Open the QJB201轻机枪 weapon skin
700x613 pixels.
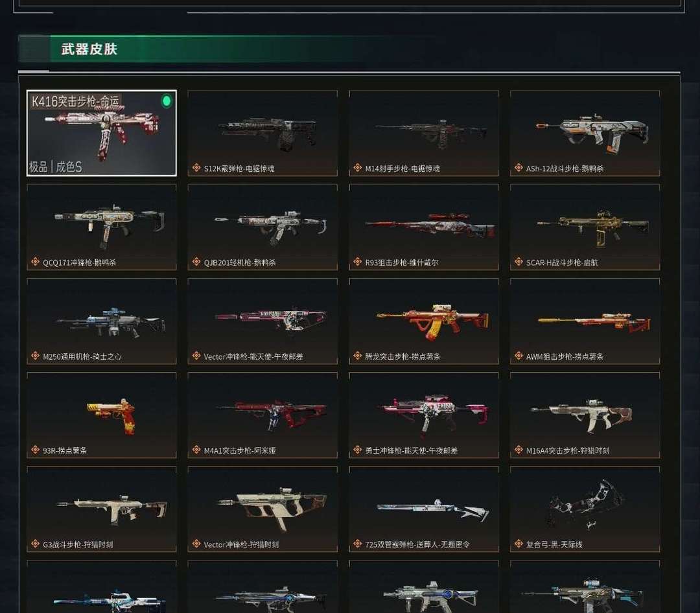[x=262, y=227]
